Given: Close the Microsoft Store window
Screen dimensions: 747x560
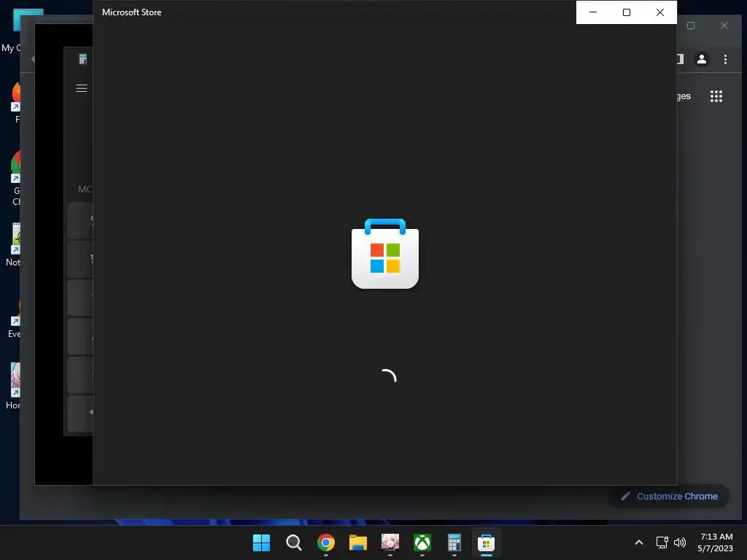Looking at the screenshot, I should click(x=659, y=12).
